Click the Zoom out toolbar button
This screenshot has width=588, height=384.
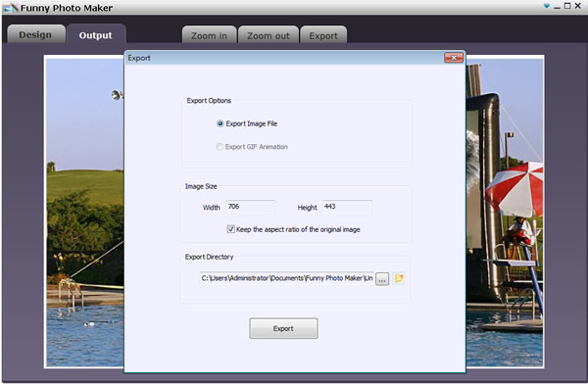[x=269, y=35]
